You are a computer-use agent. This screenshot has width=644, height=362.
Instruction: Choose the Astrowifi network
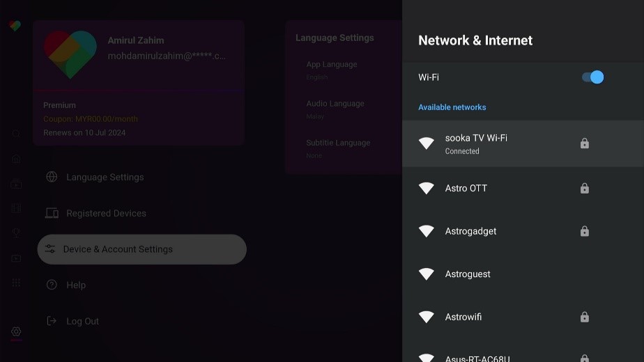click(x=523, y=317)
